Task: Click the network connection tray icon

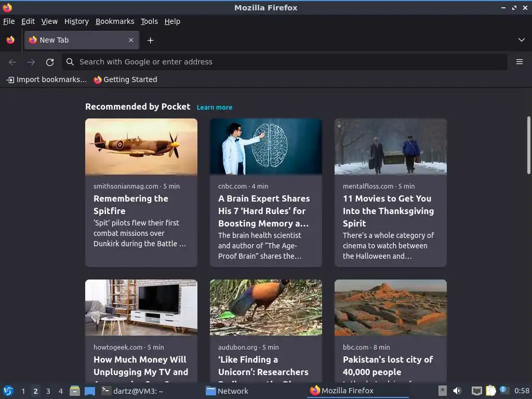Action: point(477,391)
